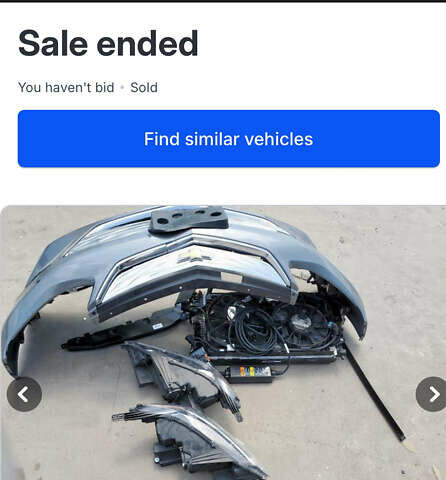Click the Find similar vehicles button
Image resolution: width=446 pixels, height=480 pixels.
pos(229,139)
